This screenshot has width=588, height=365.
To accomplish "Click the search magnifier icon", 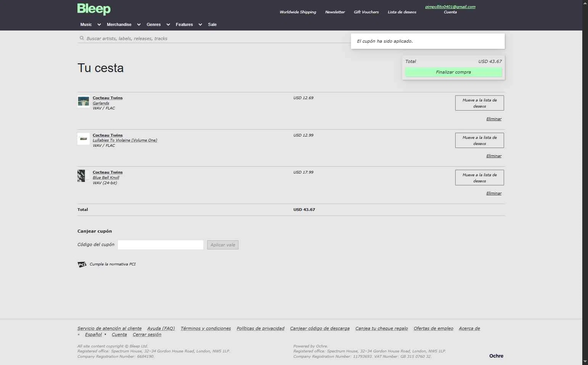I will tap(82, 38).
